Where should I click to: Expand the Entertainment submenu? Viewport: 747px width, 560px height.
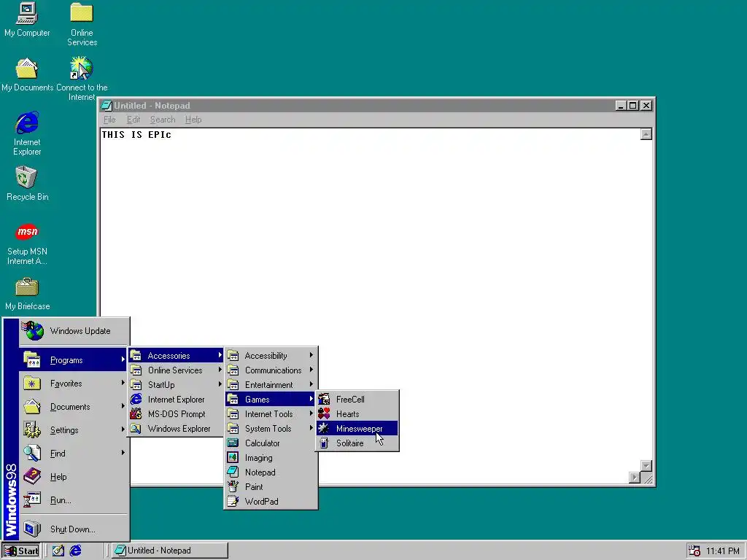click(x=271, y=385)
